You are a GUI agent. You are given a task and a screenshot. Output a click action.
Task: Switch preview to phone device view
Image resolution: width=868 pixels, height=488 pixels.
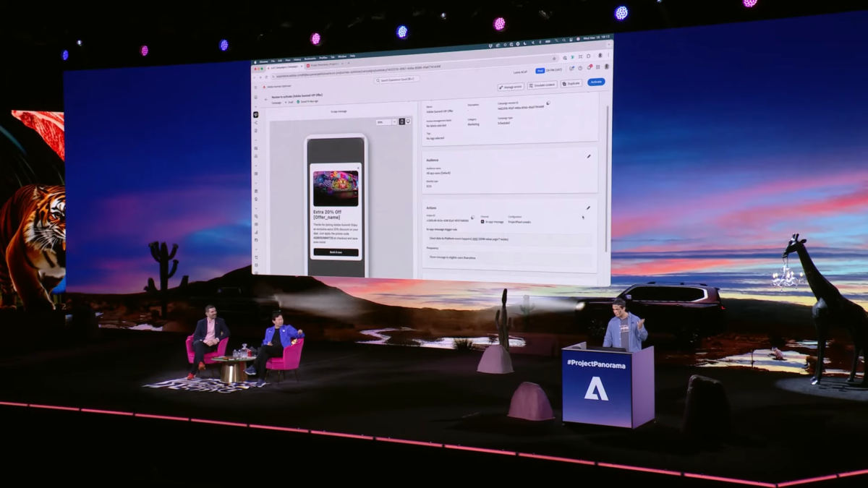pyautogui.click(x=402, y=121)
